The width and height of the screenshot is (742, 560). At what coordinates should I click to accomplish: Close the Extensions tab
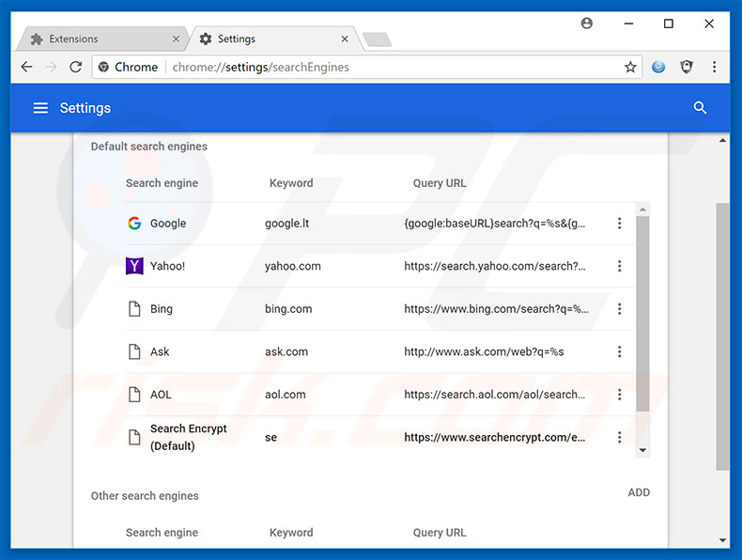tap(176, 39)
